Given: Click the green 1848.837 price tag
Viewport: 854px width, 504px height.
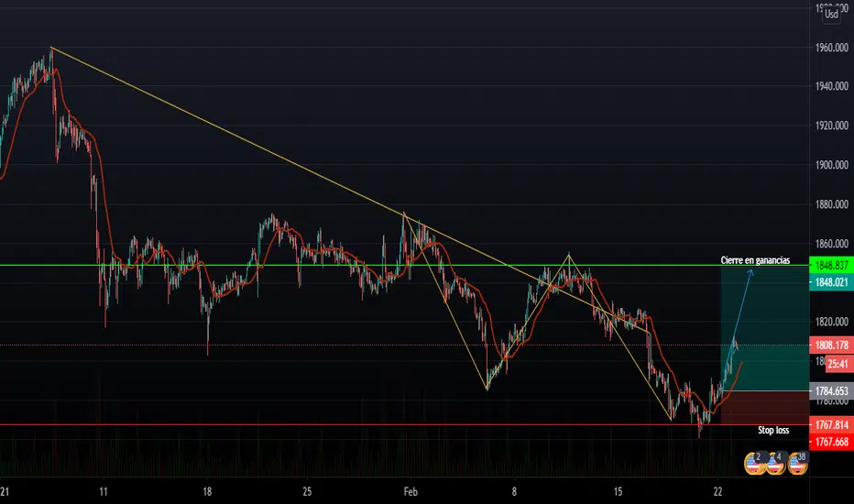Looking at the screenshot, I should [x=831, y=266].
